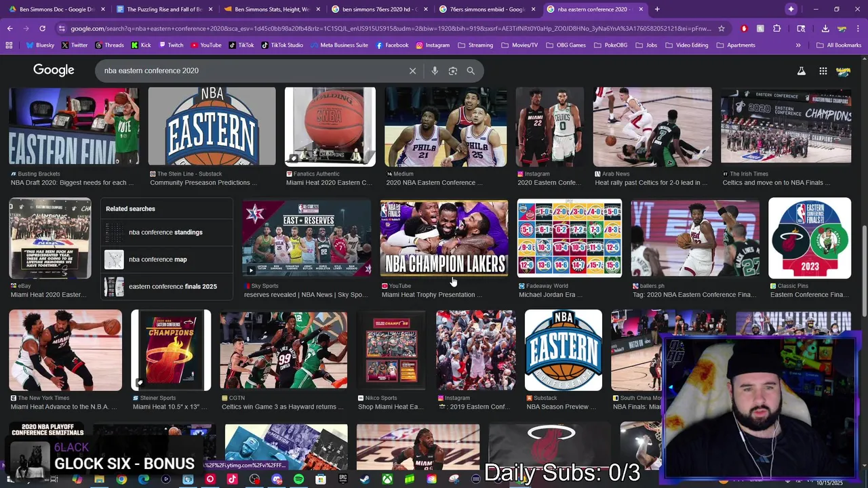Open the TikTok Studio bookmark
Viewport: 868px width, 488px height.
281,45
